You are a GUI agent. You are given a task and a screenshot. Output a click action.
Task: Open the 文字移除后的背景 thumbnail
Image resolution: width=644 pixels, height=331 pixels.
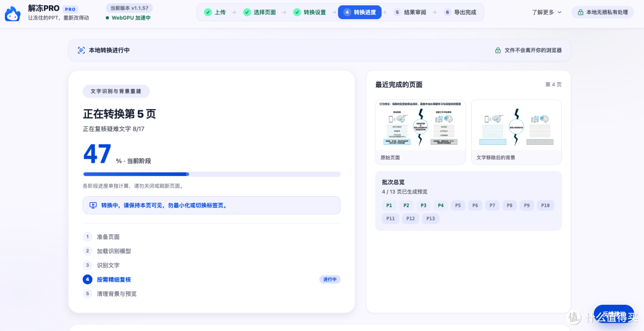click(x=516, y=132)
